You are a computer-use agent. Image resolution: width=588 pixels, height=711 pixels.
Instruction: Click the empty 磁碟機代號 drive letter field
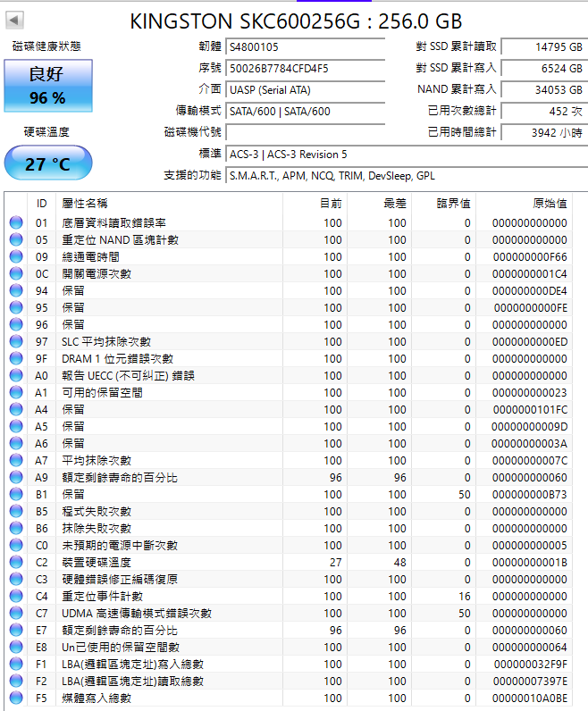click(x=306, y=132)
